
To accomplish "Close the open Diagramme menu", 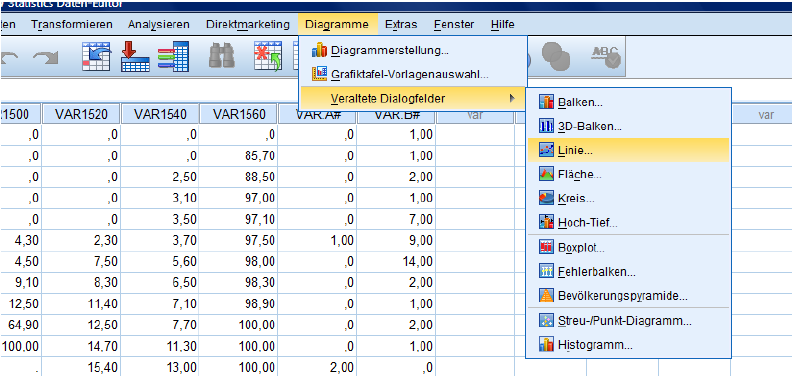I will tap(337, 24).
